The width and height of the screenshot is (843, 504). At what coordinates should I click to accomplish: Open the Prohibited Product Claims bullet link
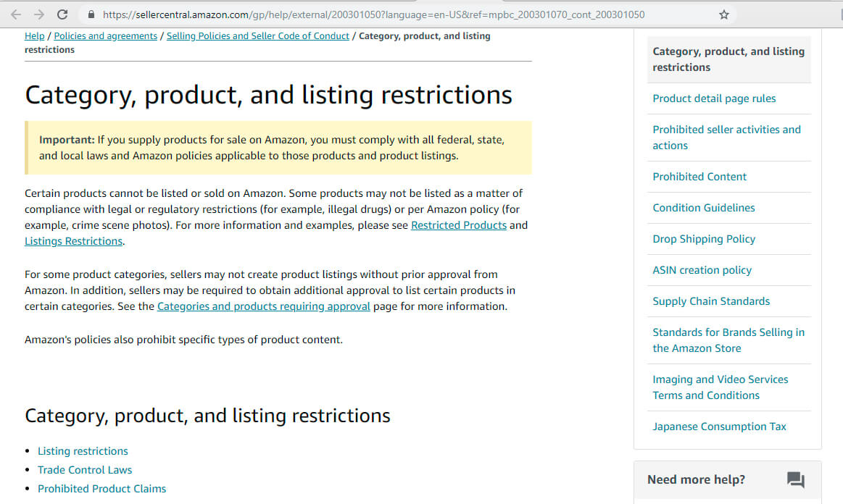pos(101,488)
